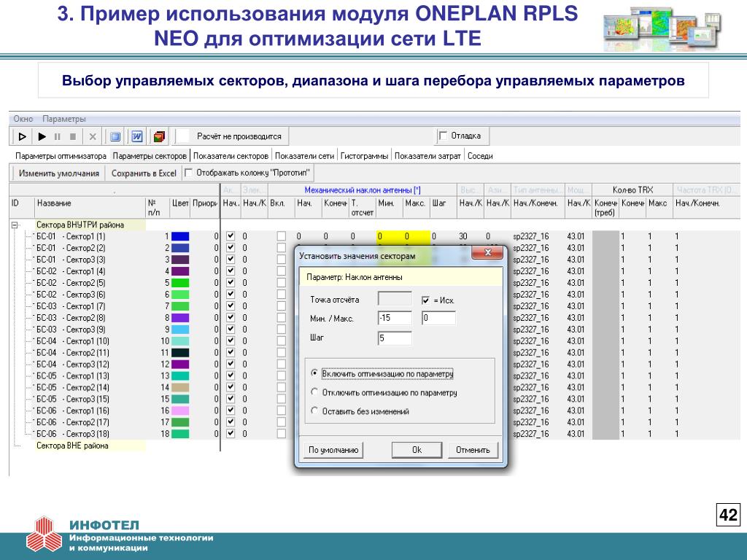Select the tree row "БС-03 - Сектор1 (7)"
This screenshot has height=560, width=747.
[71, 306]
